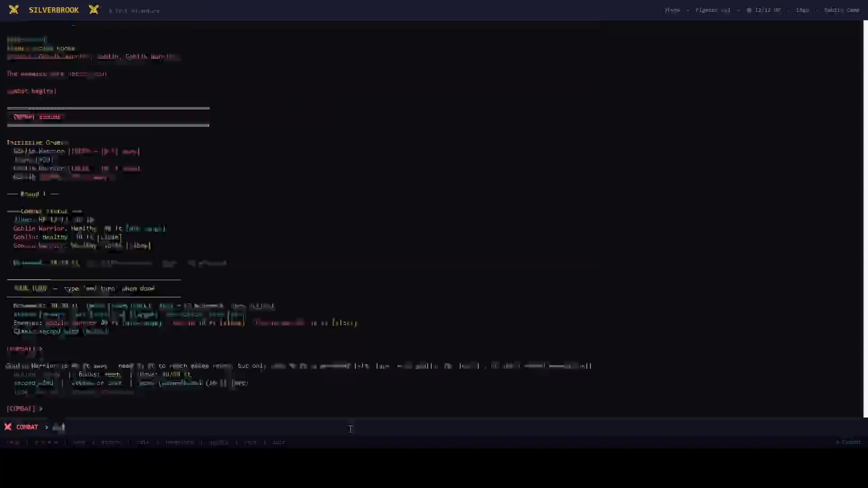Click the Fighter Lvl 1 class label
Image resolution: width=868 pixels, height=488 pixels.
pyautogui.click(x=712, y=10)
